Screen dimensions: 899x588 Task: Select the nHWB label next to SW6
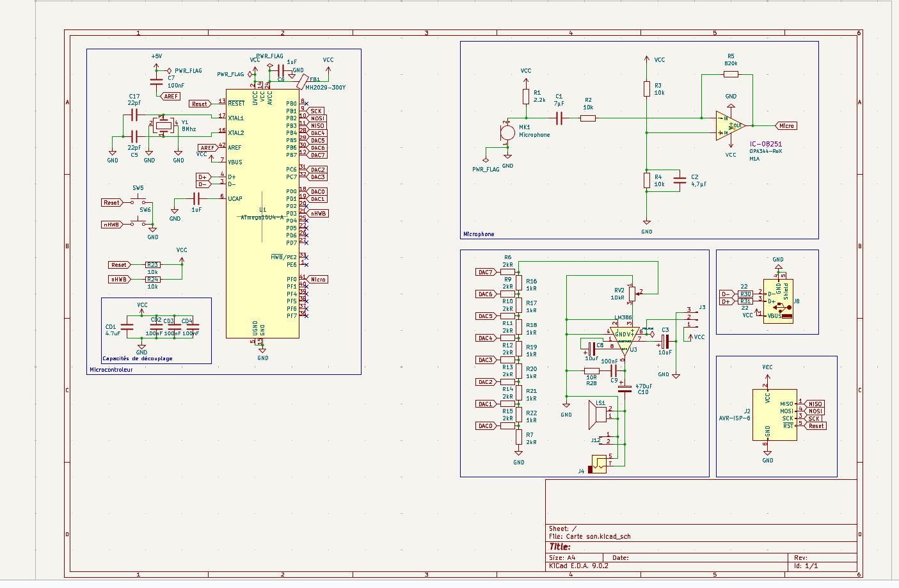tap(112, 225)
